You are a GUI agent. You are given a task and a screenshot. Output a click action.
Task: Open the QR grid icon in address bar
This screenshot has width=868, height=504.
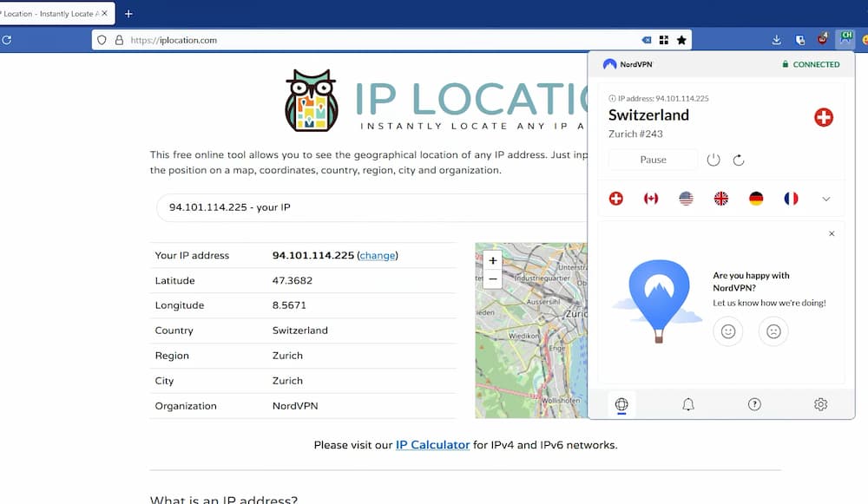[664, 40]
